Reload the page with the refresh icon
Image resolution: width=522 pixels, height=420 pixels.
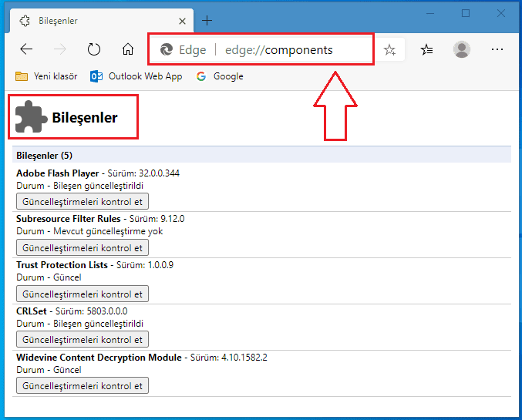coord(94,49)
